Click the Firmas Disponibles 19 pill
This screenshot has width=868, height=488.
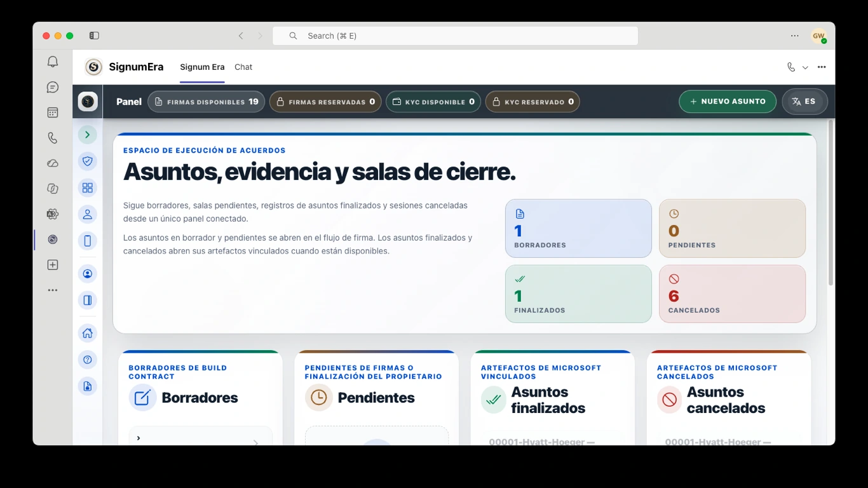pos(207,102)
